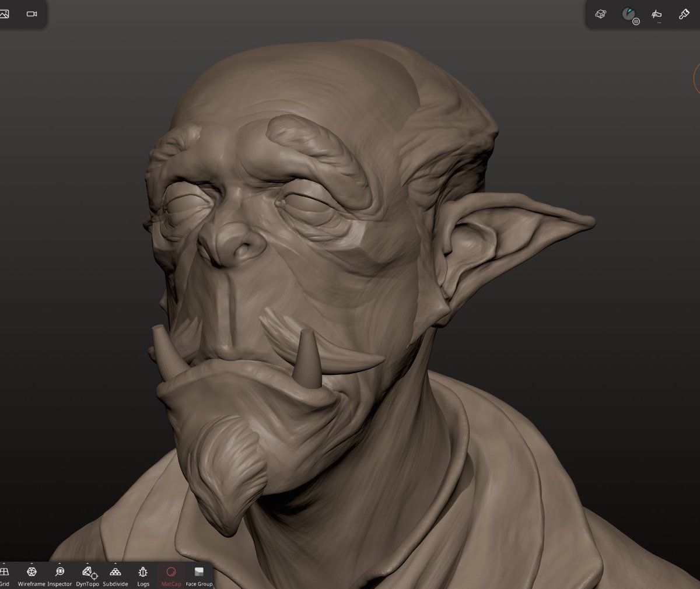Screen dimensions: 700x589
Task: Open the Logs bug icon
Action: point(143,575)
